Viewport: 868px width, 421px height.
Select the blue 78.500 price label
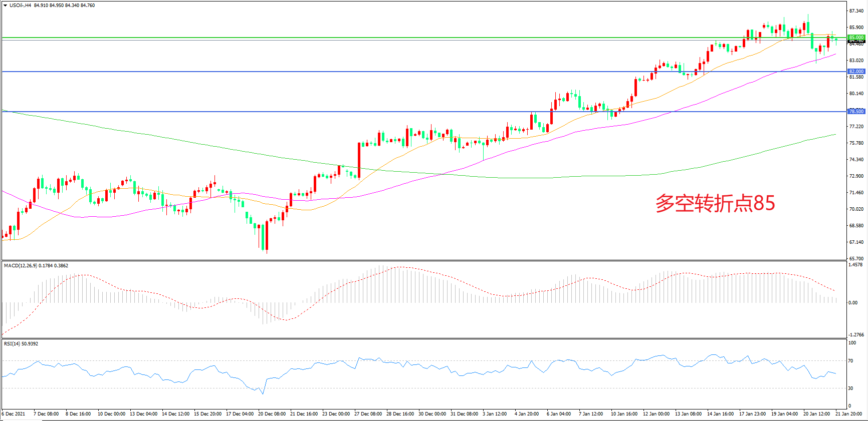856,112
